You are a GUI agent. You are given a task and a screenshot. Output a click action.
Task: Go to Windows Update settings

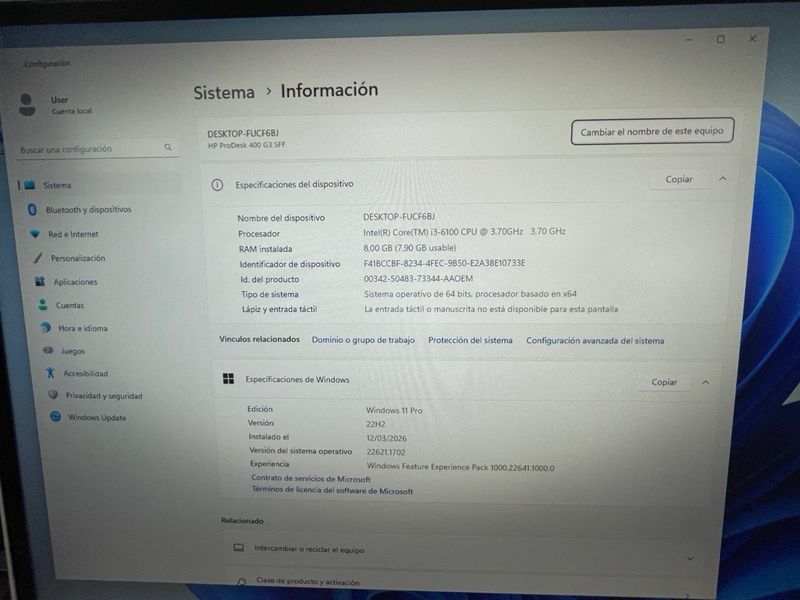[97, 417]
